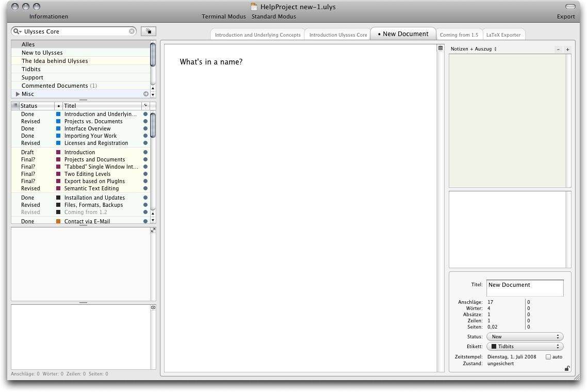Select the Commented Documents filter
The image size is (587, 392).
(x=80, y=86)
